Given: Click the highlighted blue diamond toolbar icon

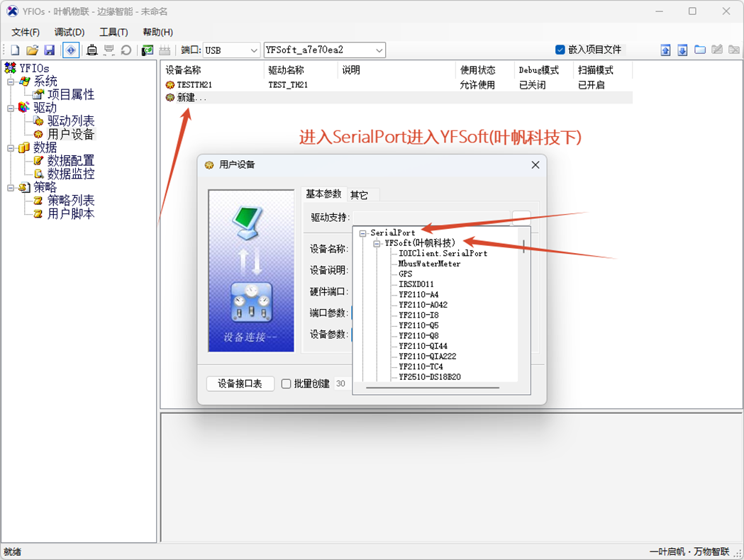Looking at the screenshot, I should [71, 50].
